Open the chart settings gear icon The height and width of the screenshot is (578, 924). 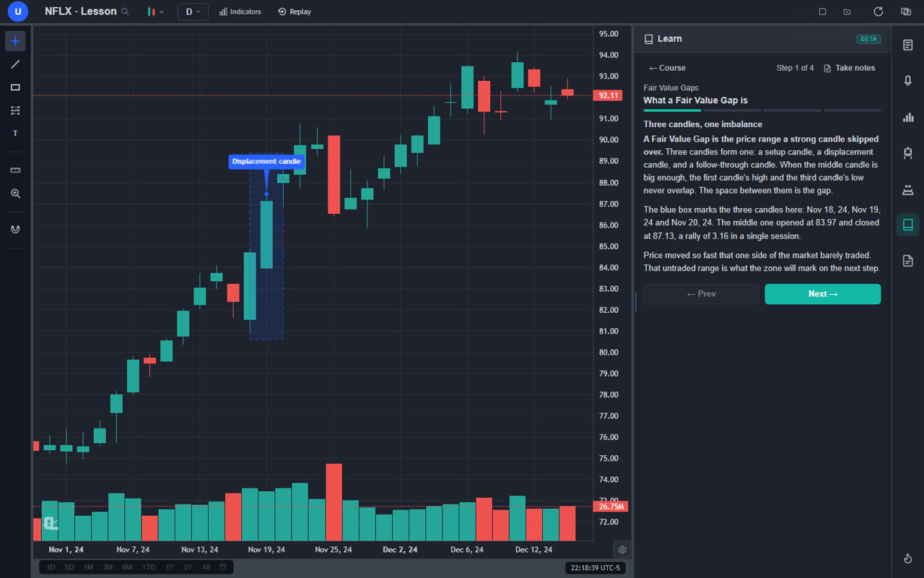(x=622, y=549)
